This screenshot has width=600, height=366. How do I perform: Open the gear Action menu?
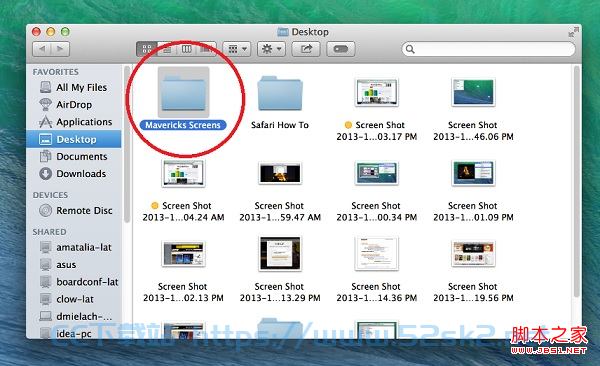click(271, 49)
